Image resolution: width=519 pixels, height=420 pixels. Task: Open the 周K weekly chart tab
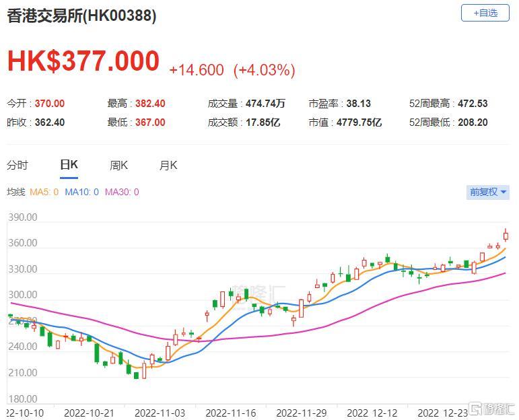click(118, 165)
